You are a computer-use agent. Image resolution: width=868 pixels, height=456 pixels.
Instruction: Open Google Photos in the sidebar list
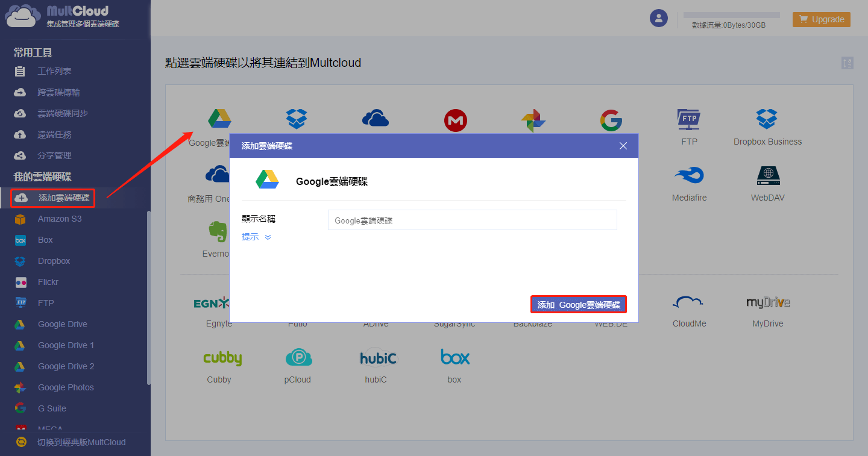(x=66, y=387)
